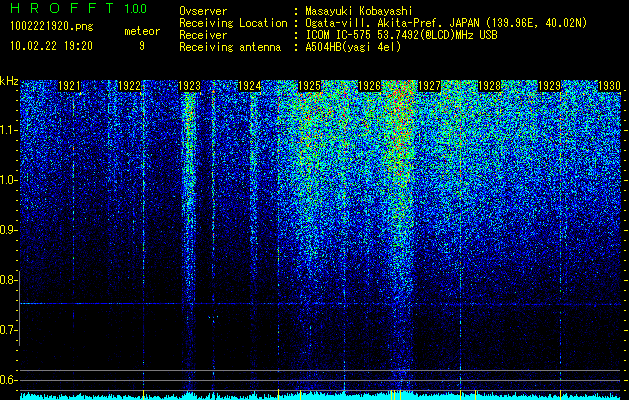Click the 1929 time marker
The height and width of the screenshot is (400, 629).
coord(549,86)
